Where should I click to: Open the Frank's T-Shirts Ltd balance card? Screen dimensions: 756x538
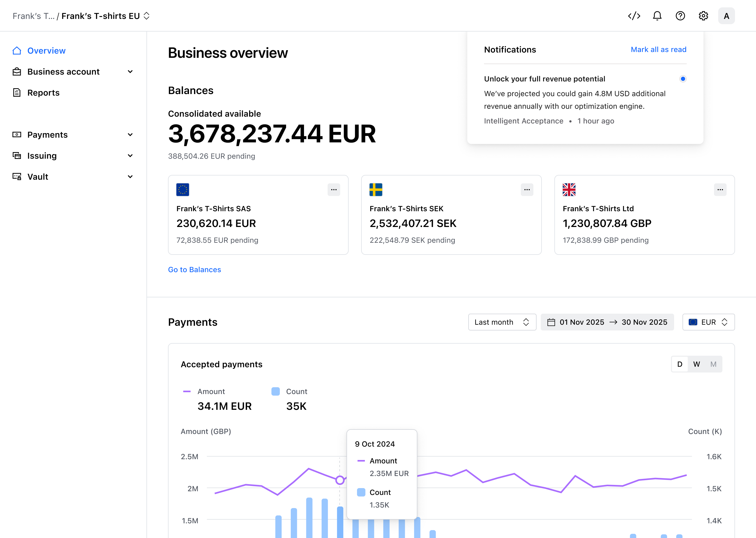coord(644,215)
